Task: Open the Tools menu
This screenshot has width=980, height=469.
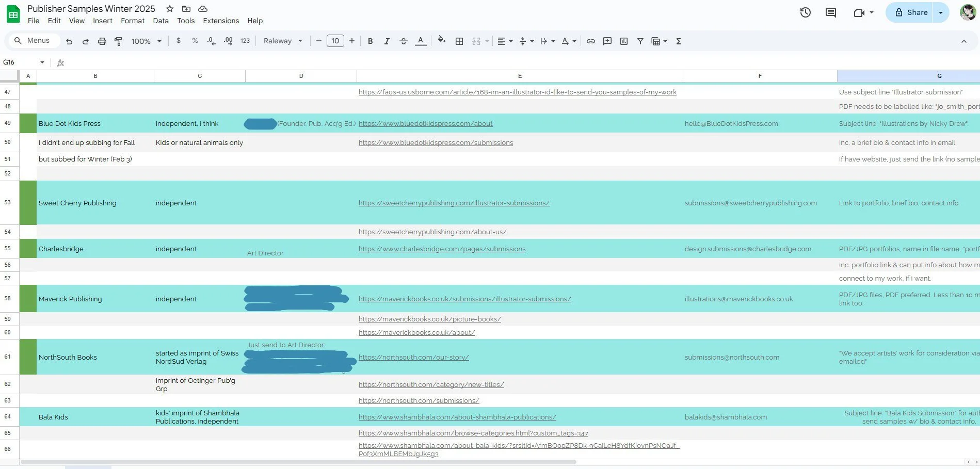Action: [186, 21]
